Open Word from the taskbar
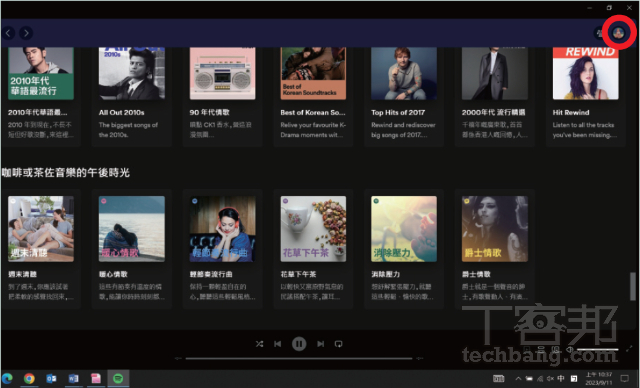Screen dimensions: 640x388 pyautogui.click(x=73, y=378)
